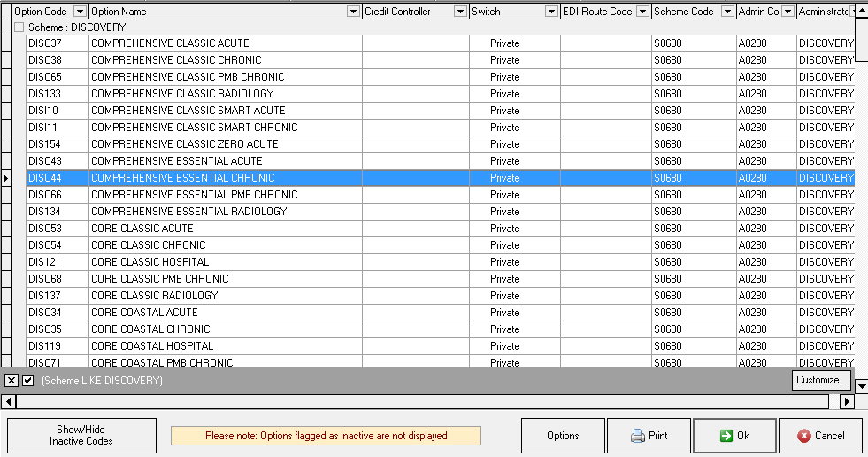This screenshot has width=868, height=457.
Task: Click the row selector for DISC37
Action: pos(6,43)
